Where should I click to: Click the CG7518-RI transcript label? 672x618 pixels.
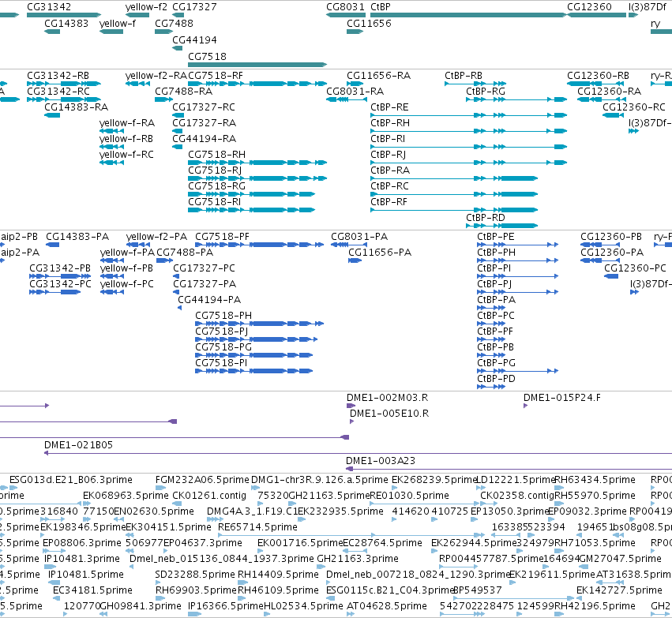pyautogui.click(x=214, y=202)
